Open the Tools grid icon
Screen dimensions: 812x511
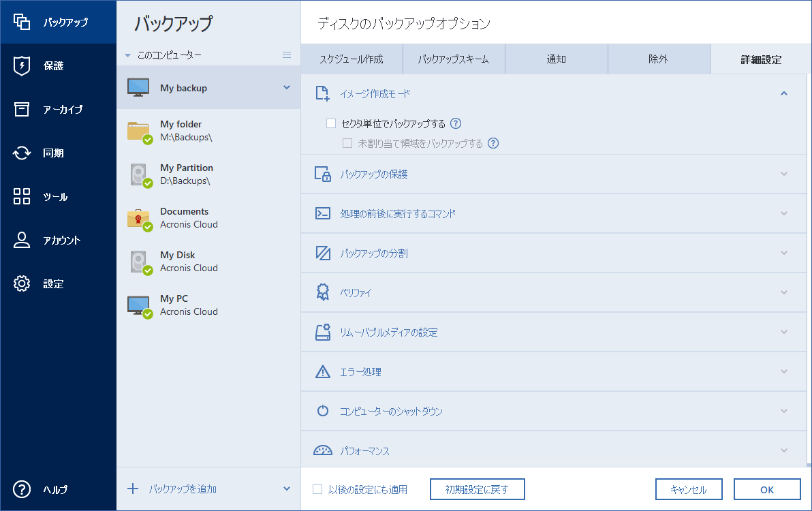(22, 197)
